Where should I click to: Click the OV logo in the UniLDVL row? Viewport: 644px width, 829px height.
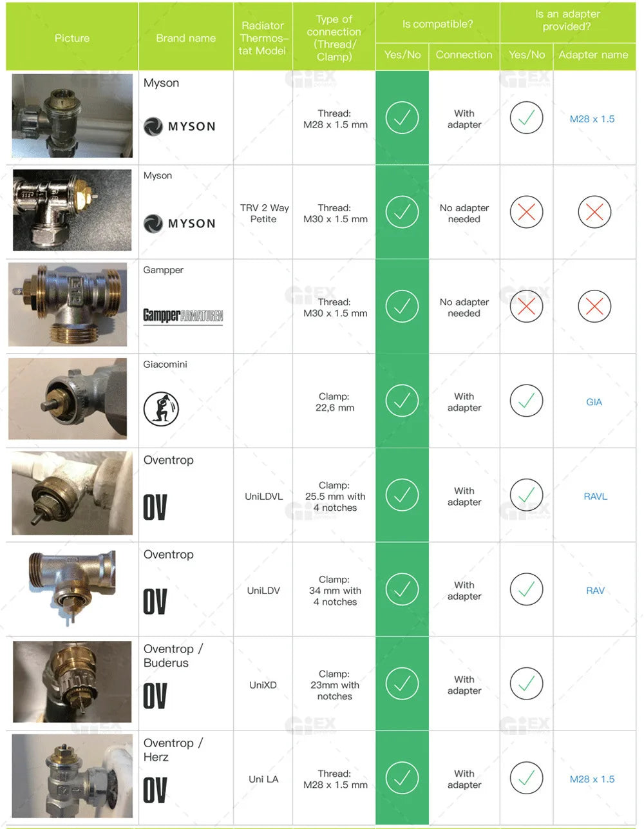[155, 508]
